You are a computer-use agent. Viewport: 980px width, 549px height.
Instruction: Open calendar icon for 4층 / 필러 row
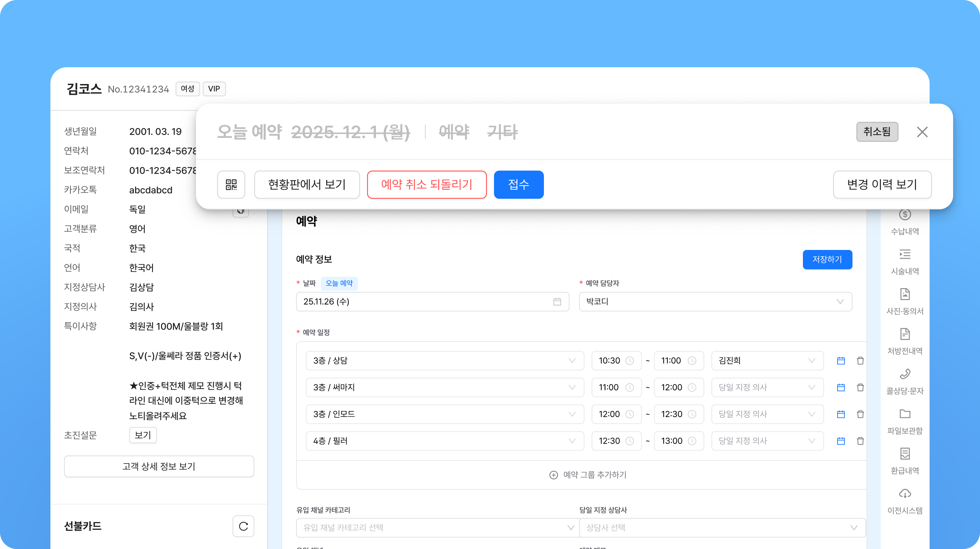841,440
